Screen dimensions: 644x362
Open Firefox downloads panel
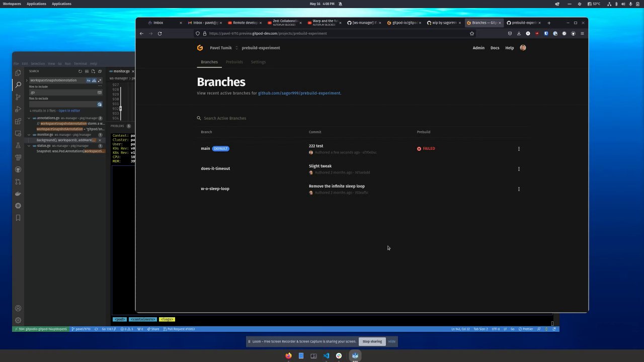519,34
